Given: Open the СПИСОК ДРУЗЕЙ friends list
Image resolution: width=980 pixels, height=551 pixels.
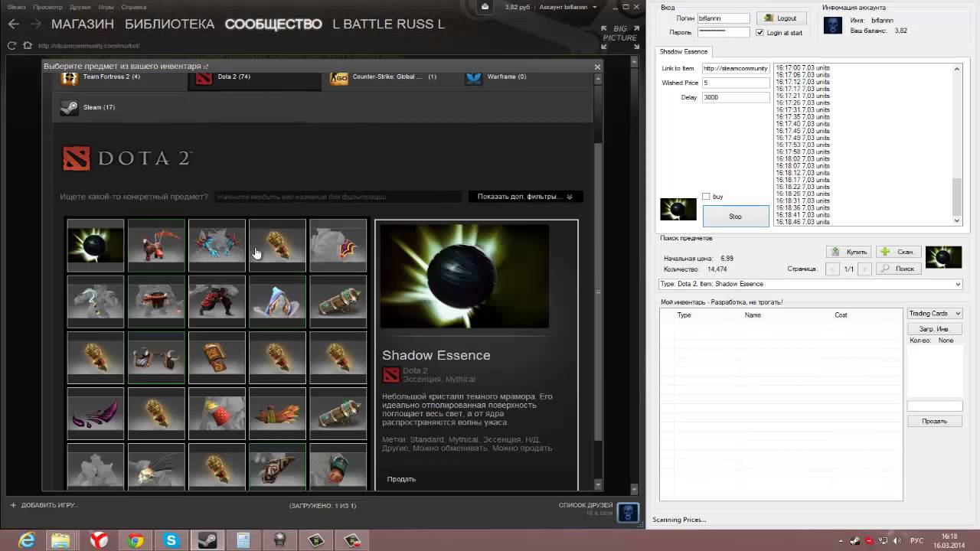Looking at the screenshot, I should [x=587, y=505].
